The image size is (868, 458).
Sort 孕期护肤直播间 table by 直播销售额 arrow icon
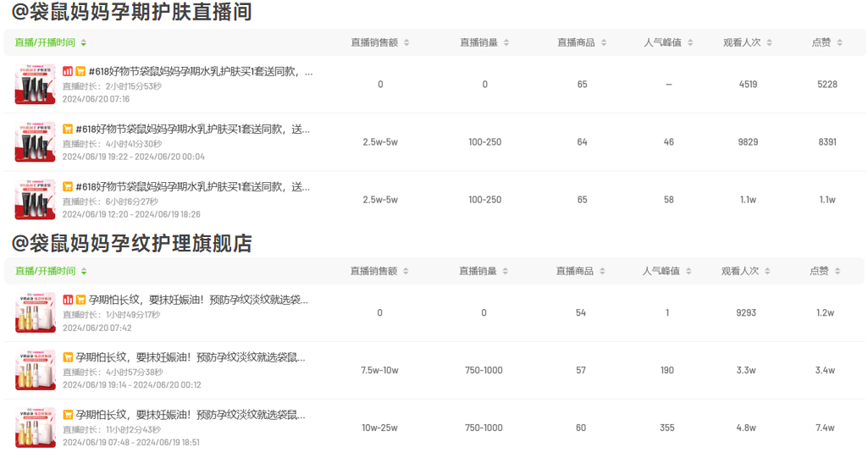(x=406, y=42)
